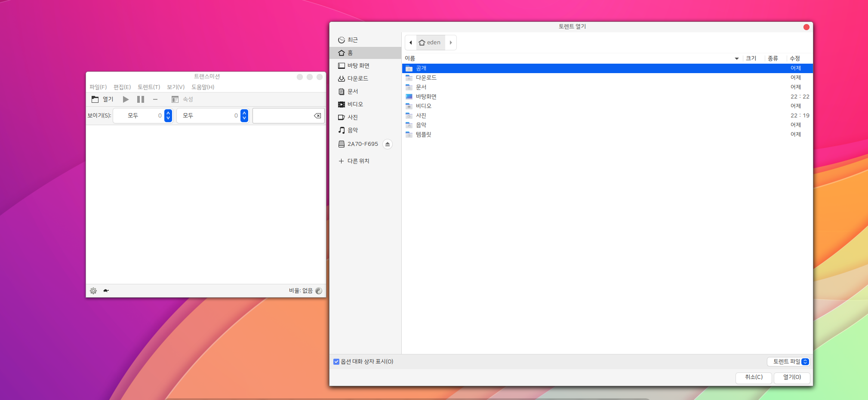The height and width of the screenshot is (400, 868).
Task: Open the 파일(F) menu
Action: (98, 87)
